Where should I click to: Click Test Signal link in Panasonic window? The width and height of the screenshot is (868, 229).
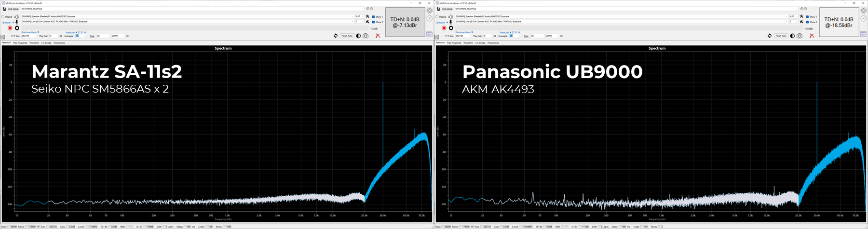(x=447, y=9)
